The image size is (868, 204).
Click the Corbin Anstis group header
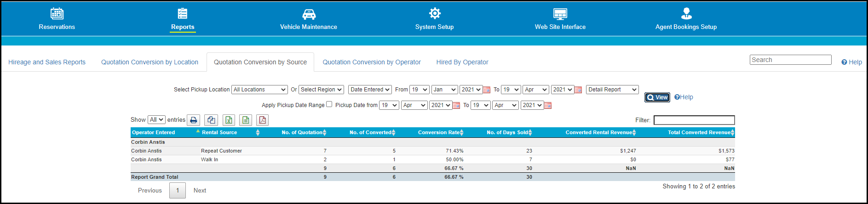point(148,142)
